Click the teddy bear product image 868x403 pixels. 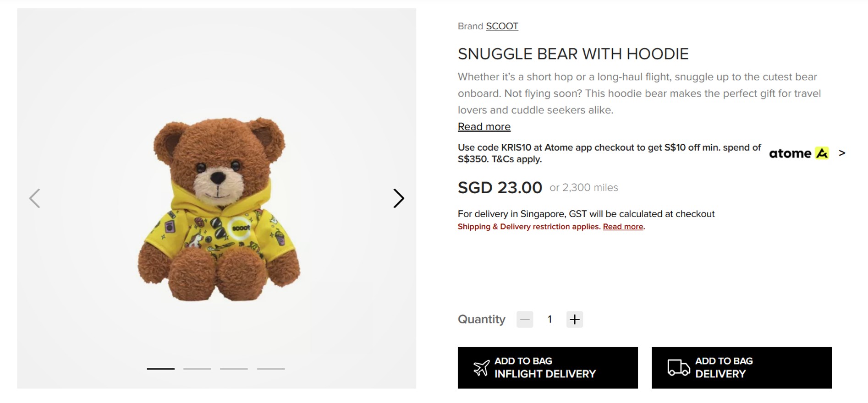(219, 209)
